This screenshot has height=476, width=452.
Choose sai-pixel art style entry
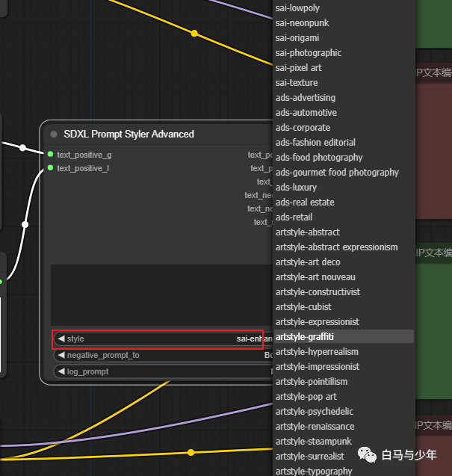pos(298,68)
